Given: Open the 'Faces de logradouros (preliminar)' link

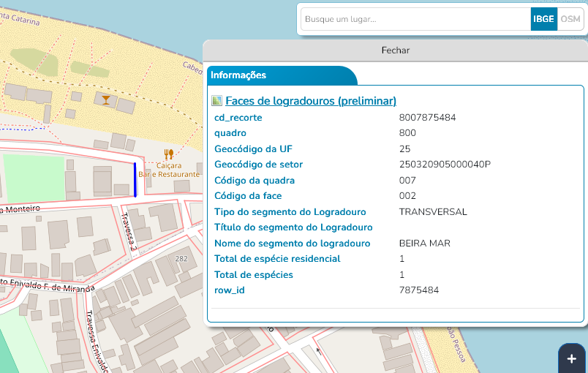Looking at the screenshot, I should click(x=310, y=101).
